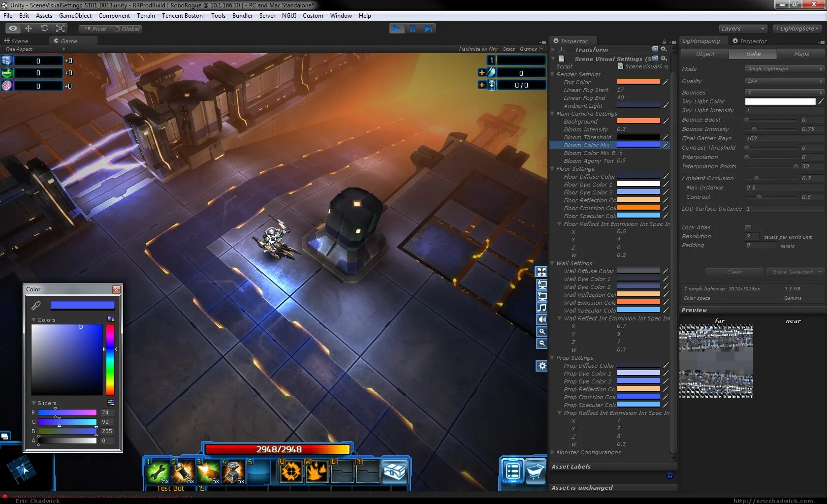827x504 pixels.
Task: Click the Linear Fog Start value field
Action: tap(642, 90)
